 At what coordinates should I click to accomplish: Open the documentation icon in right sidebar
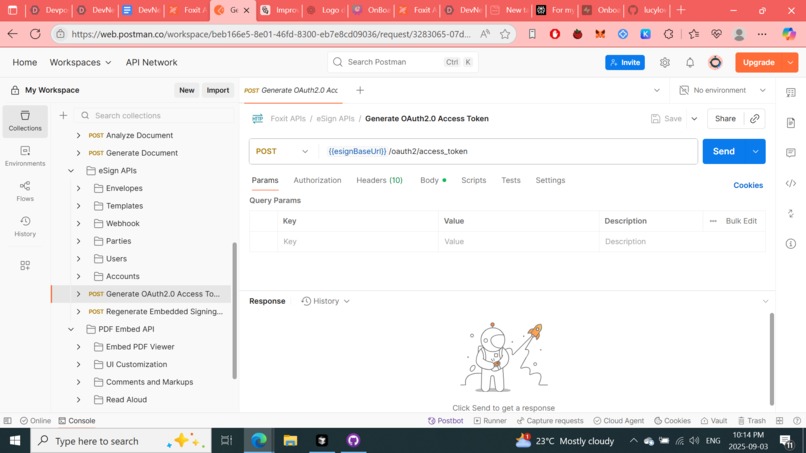(x=791, y=122)
